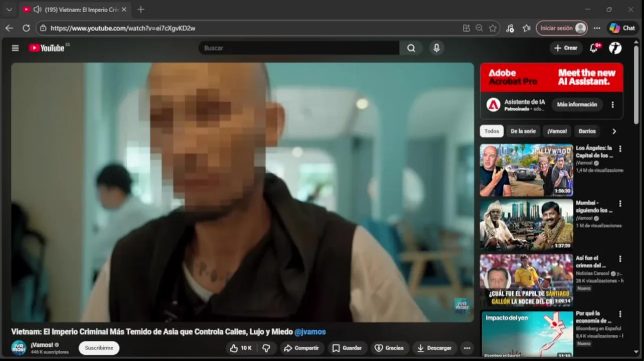This screenshot has width=644, height=361.
Task: Download the video via Descargar
Action: (434, 348)
